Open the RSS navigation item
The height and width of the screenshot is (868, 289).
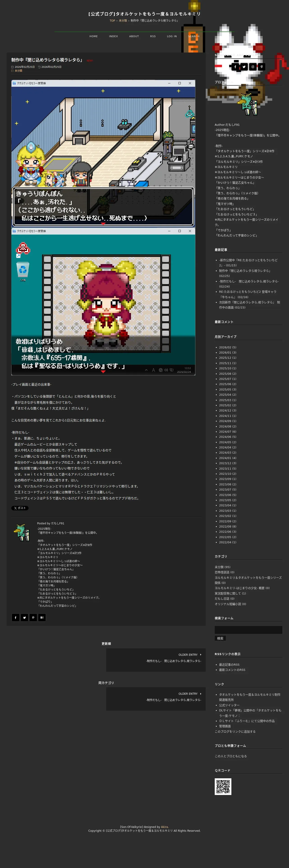(x=153, y=36)
